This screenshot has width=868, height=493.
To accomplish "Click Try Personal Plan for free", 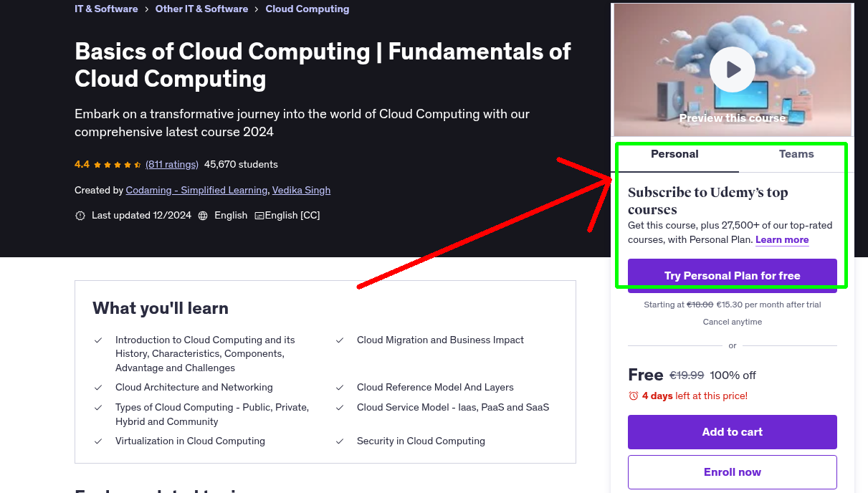I will tap(732, 276).
